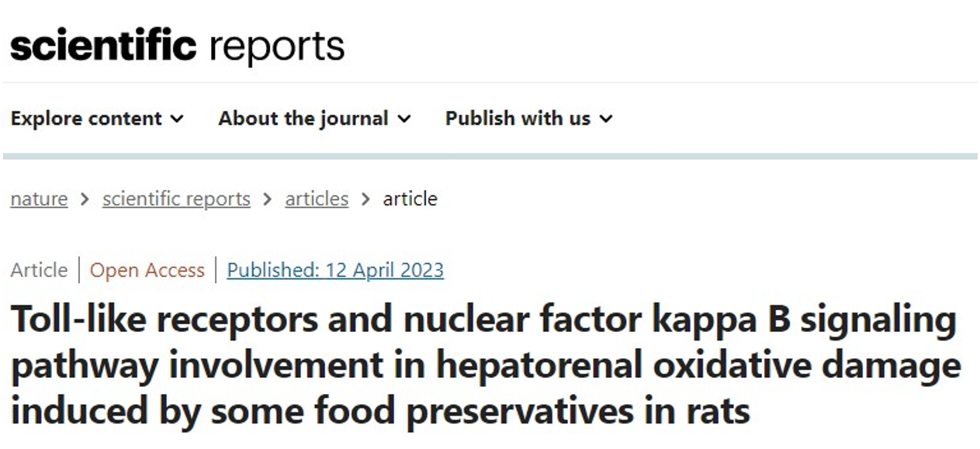980x449 pixels.
Task: Open the About the journal menu
Action: click(x=315, y=119)
